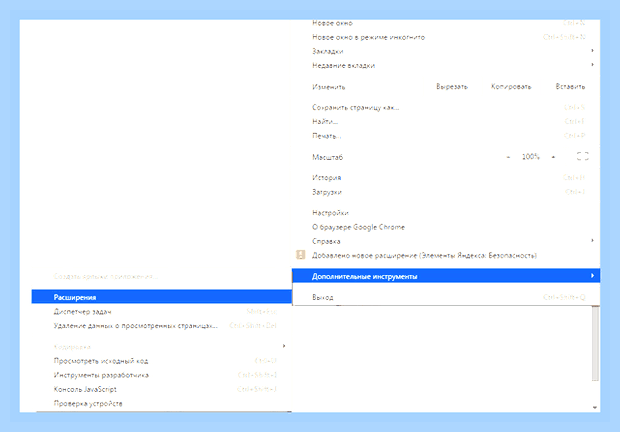The height and width of the screenshot is (432, 620).
Task: Increase zoom with the plus button
Action: click(553, 157)
